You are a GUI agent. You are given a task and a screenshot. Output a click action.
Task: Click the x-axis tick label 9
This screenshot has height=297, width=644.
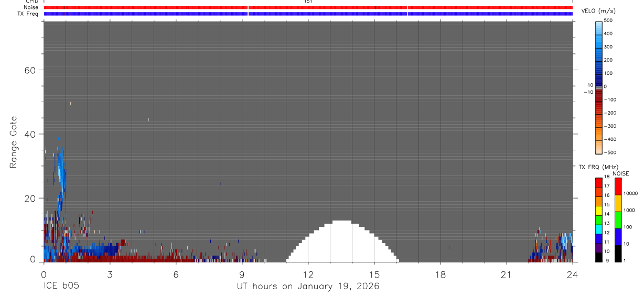pos(242,274)
